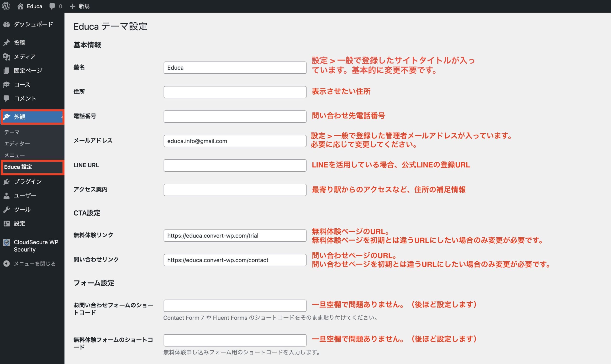Open comments bubble icon in admin bar

[52, 6]
